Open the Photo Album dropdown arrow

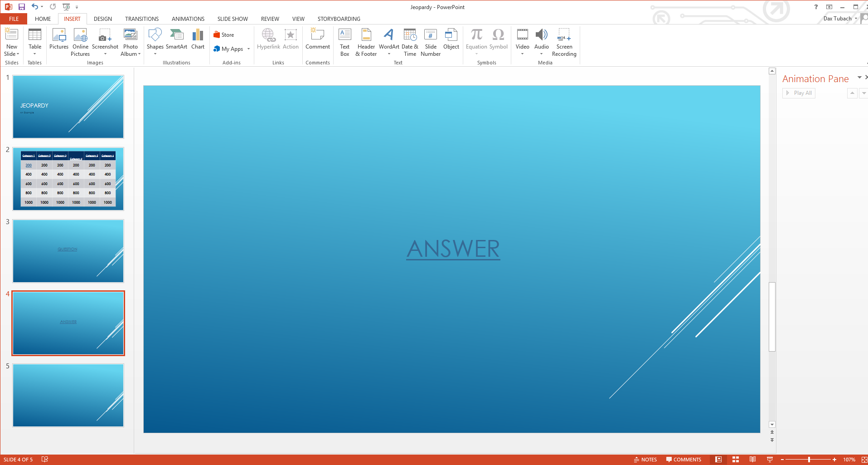point(139,54)
